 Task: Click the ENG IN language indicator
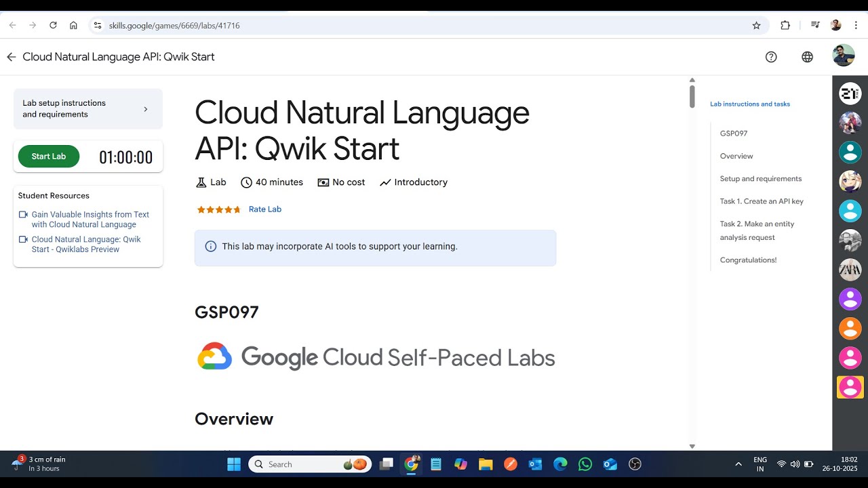(x=760, y=464)
